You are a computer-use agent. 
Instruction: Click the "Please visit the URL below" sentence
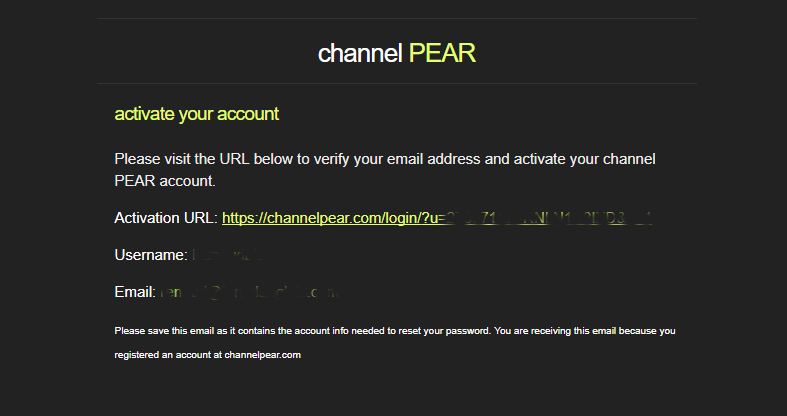coord(385,160)
